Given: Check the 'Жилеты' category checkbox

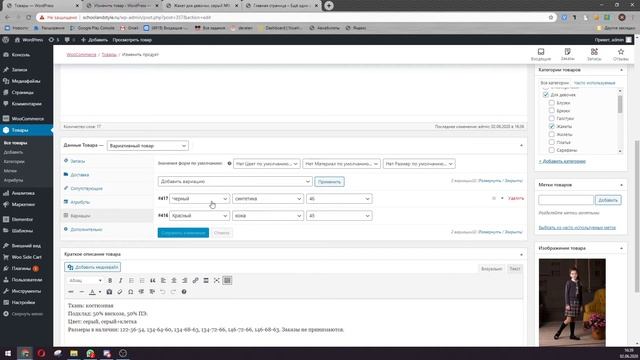Looking at the screenshot, I should coord(551,134).
